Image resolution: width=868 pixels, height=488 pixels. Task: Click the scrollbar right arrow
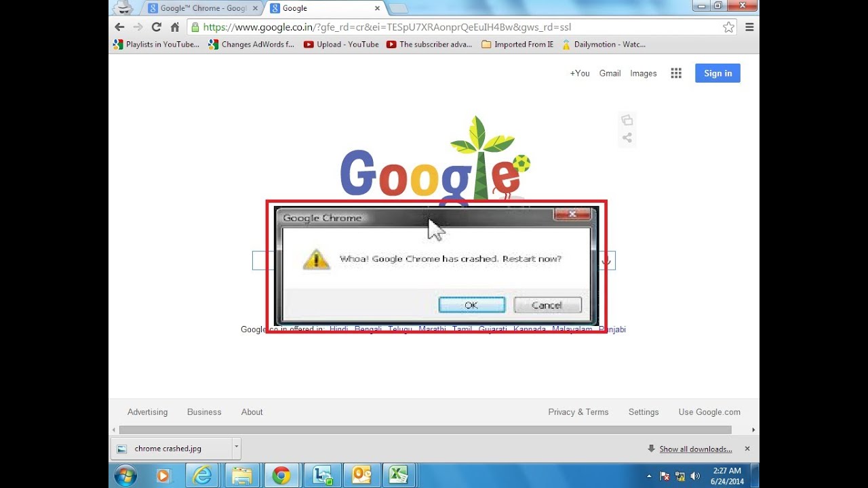coord(753,430)
